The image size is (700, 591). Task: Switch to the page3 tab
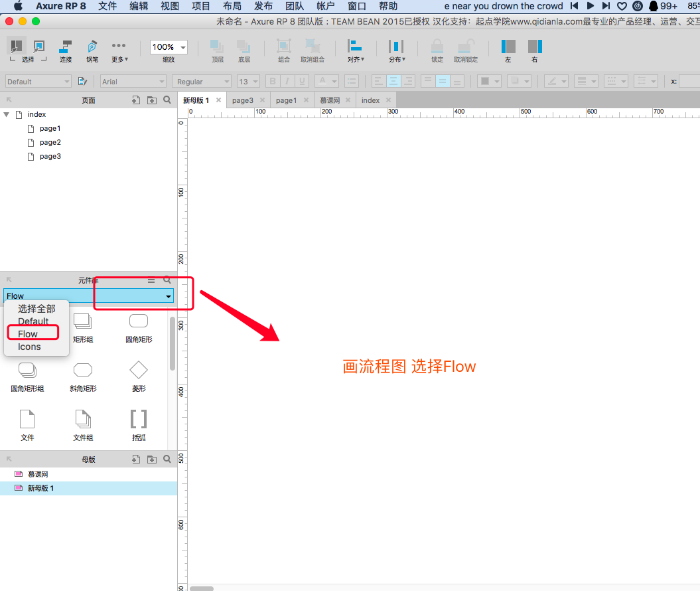point(242,100)
